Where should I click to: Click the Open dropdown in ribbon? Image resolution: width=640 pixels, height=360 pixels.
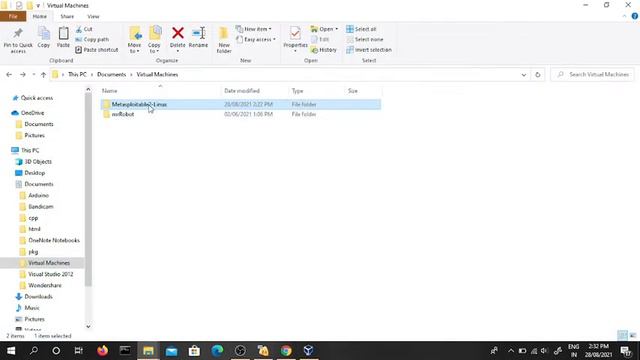(324, 29)
